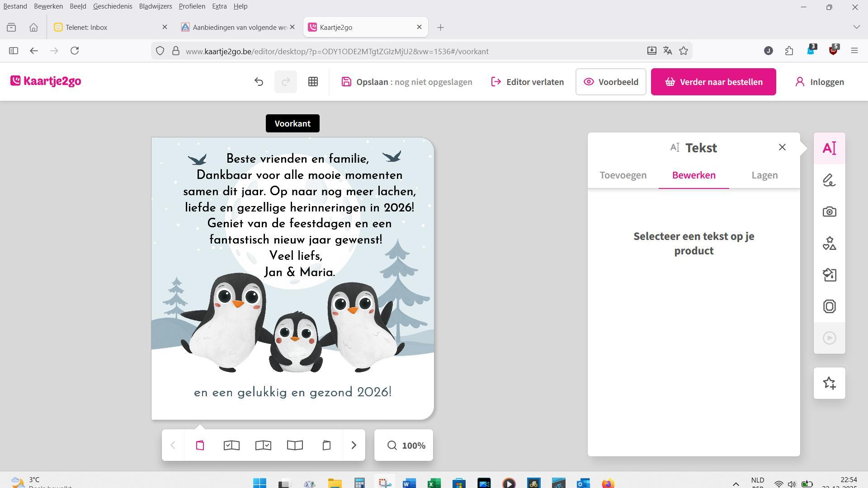Select the inside left page icon
Image resolution: width=868 pixels, height=488 pixels.
(231, 446)
